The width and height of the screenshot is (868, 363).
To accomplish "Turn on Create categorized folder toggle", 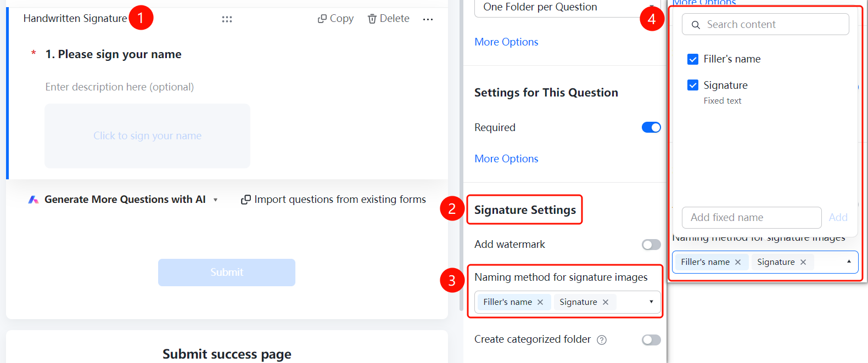I will [651, 340].
